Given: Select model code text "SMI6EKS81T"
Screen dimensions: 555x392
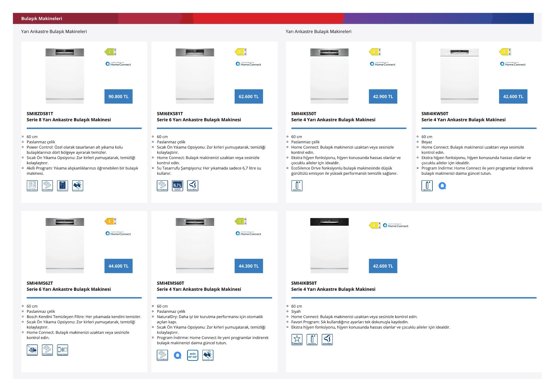Looking at the screenshot, I should 170,114.
